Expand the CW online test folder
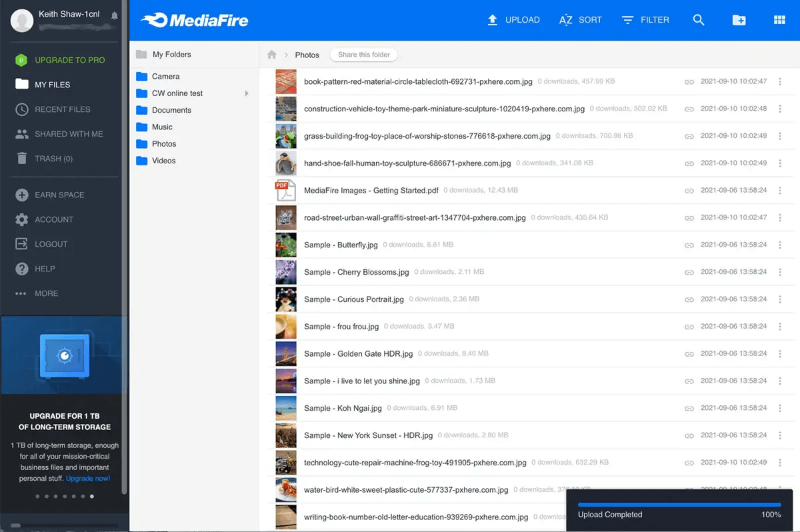This screenshot has width=800, height=532. (247, 93)
